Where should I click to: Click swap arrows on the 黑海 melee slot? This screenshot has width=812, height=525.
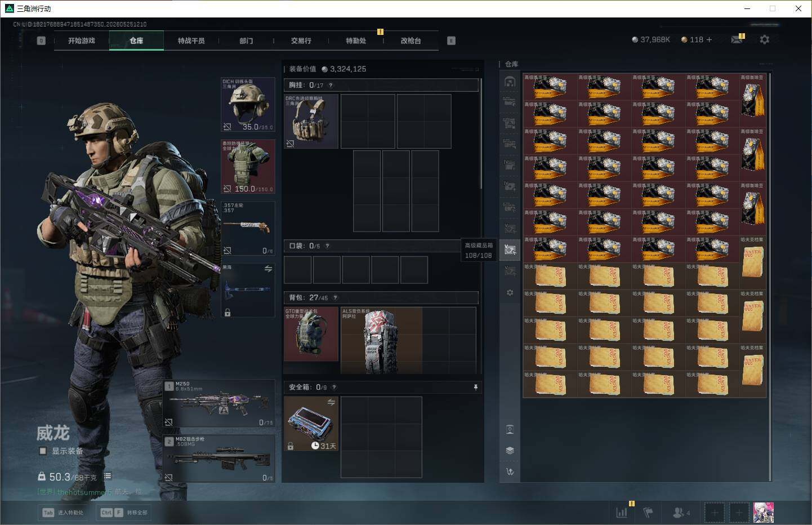(x=268, y=269)
